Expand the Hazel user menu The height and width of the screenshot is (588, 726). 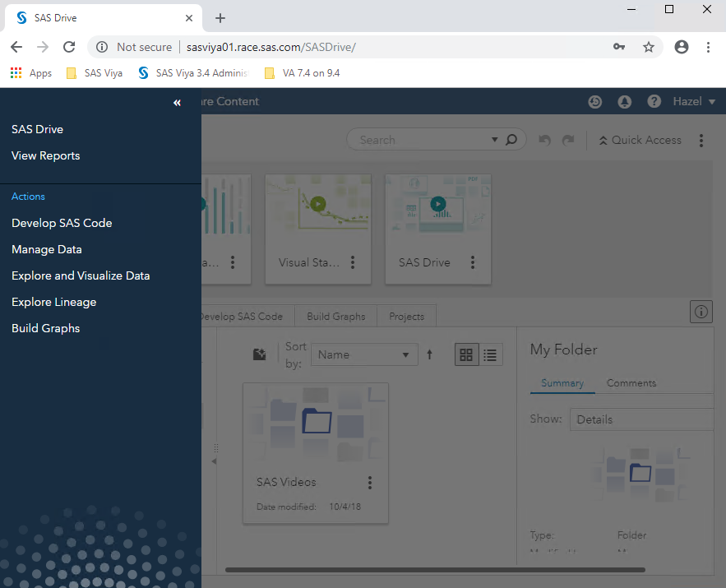tap(694, 101)
